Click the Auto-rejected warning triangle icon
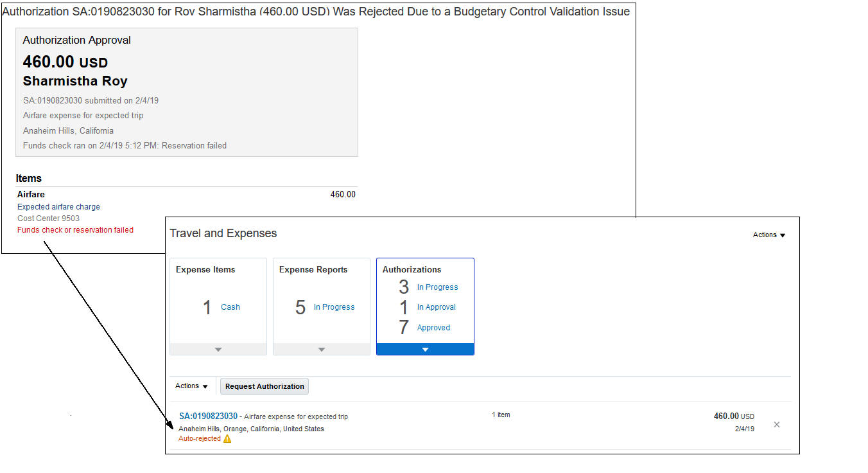 click(x=227, y=439)
